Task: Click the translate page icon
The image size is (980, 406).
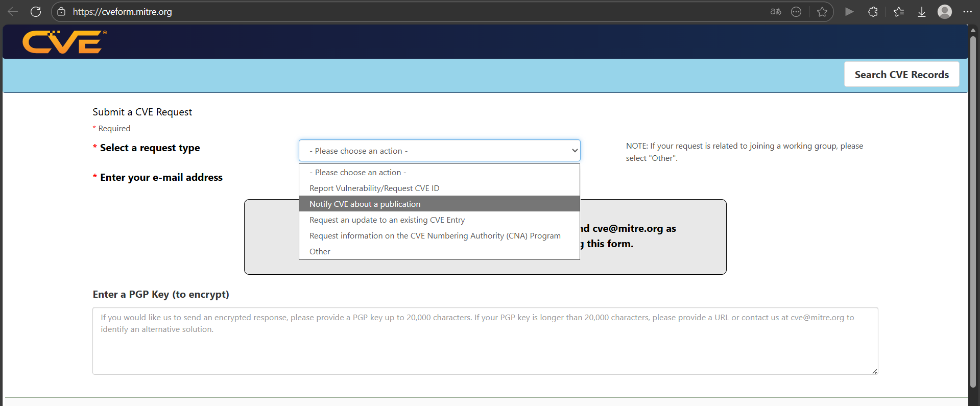Action: point(776,12)
